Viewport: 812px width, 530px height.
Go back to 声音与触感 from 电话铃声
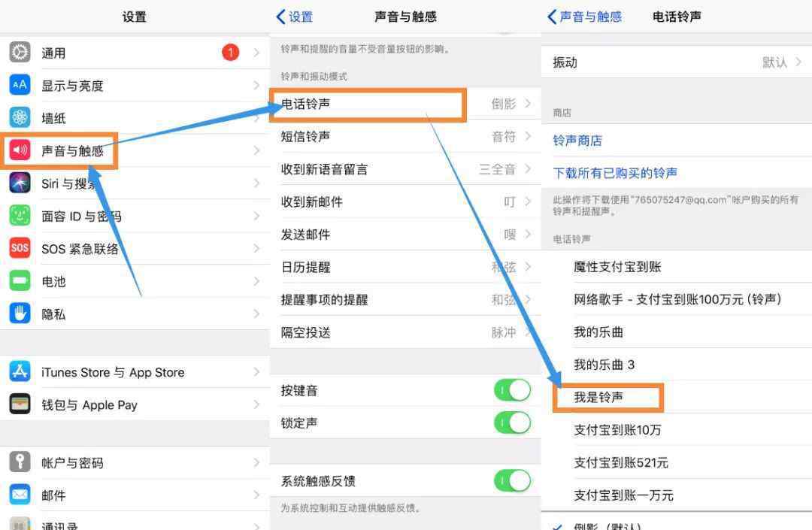tap(584, 17)
